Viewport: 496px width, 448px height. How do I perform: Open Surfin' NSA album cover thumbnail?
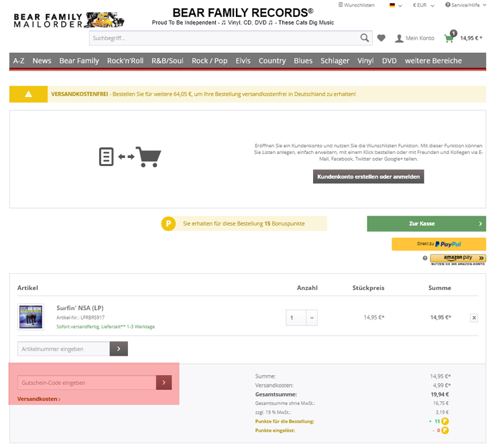point(31,317)
